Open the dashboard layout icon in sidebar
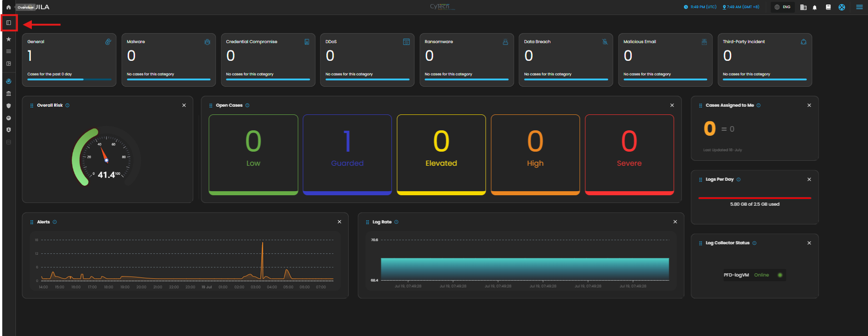Viewport: 868px width, 336px height. point(9,64)
